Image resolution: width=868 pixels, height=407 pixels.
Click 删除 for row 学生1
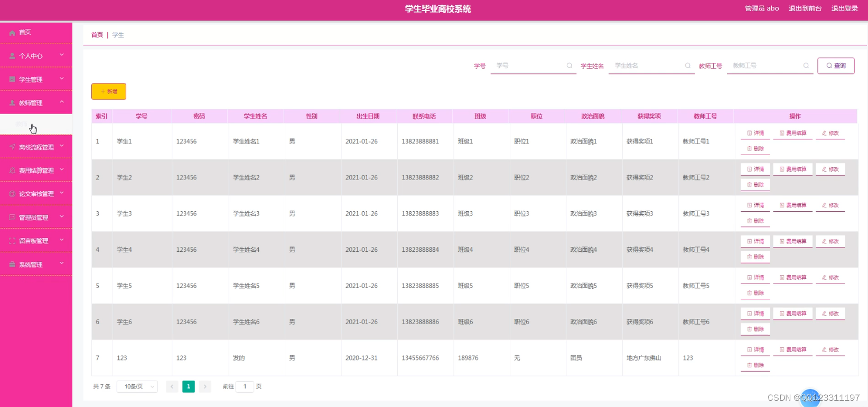coord(755,149)
